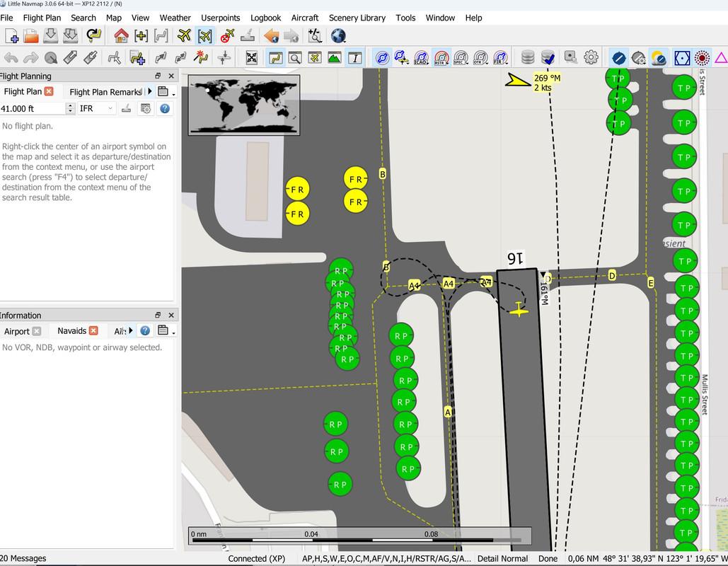Float the Flight Planning dock panel
728x566 pixels.
click(158, 76)
